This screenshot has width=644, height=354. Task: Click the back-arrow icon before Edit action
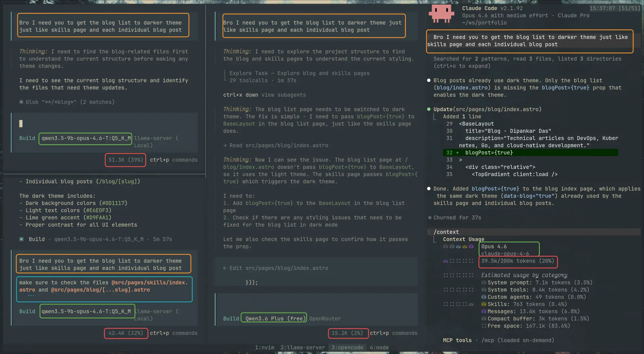224,268
